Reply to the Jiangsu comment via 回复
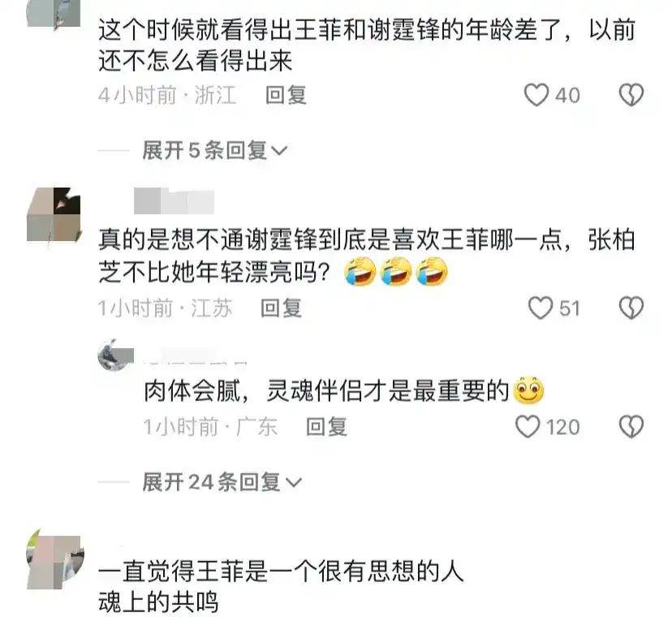This screenshot has width=672, height=617. [281, 308]
